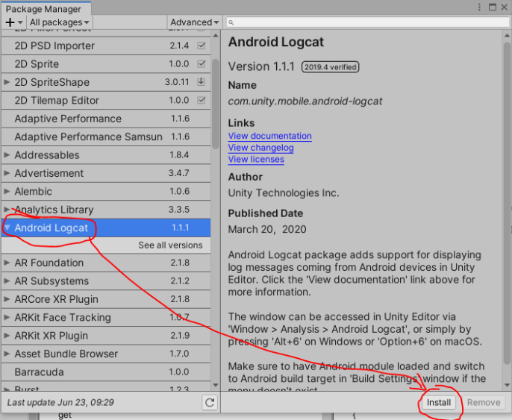
Task: Click the 2D Sprite installed checkmark
Action: pyautogui.click(x=202, y=63)
